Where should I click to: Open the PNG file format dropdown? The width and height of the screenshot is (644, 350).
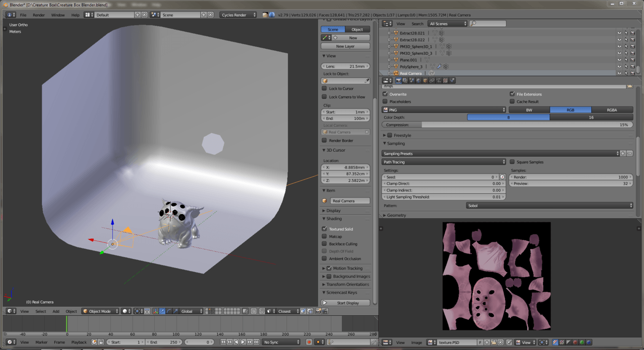444,110
